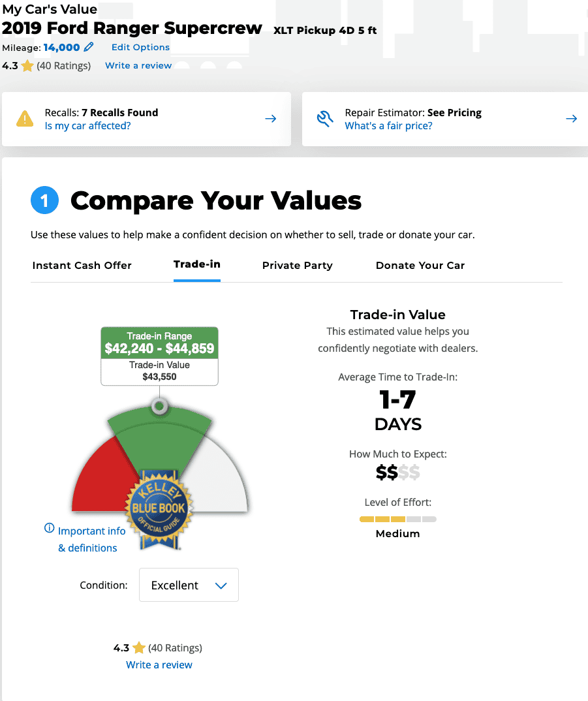Click Write a review link near the top

[138, 65]
